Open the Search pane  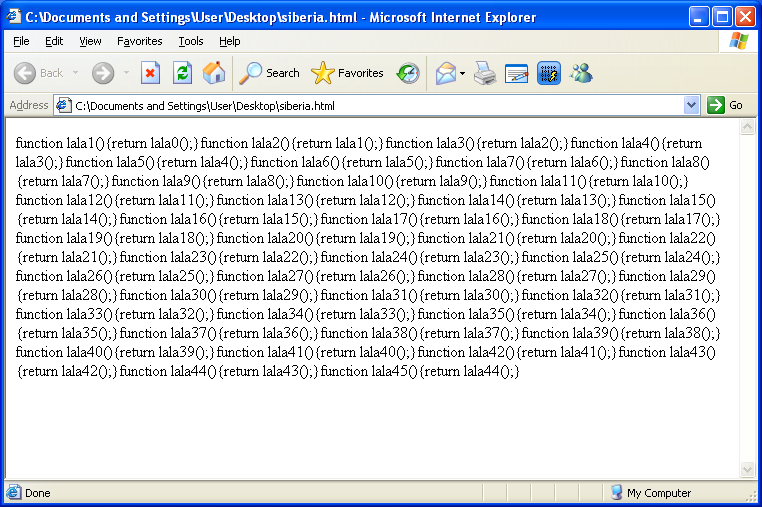[x=270, y=73]
